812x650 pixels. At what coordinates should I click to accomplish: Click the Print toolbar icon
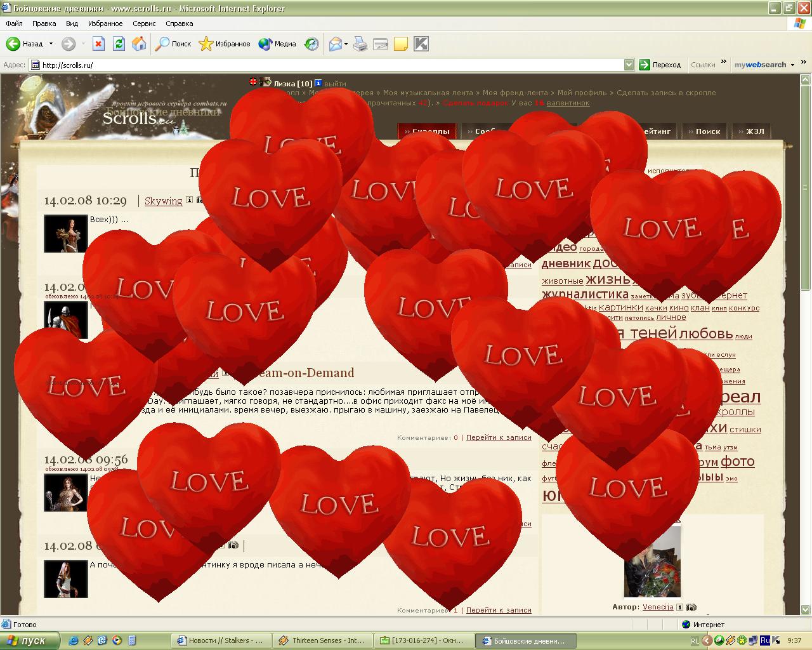360,44
